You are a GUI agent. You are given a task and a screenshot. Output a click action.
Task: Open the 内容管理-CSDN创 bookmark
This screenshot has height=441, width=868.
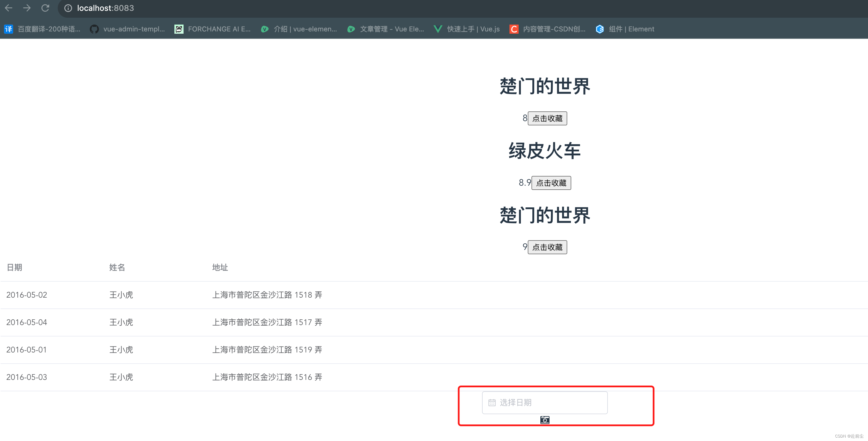tap(548, 29)
